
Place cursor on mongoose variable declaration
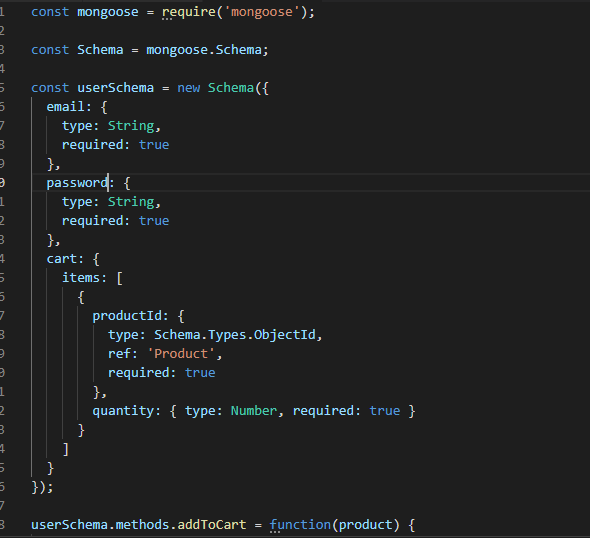(108, 12)
